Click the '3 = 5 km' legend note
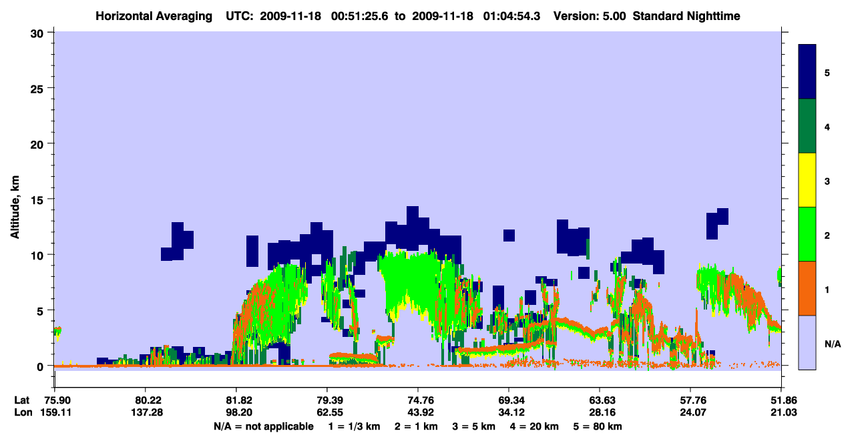Screen dimensions: 868x445 click(473, 426)
